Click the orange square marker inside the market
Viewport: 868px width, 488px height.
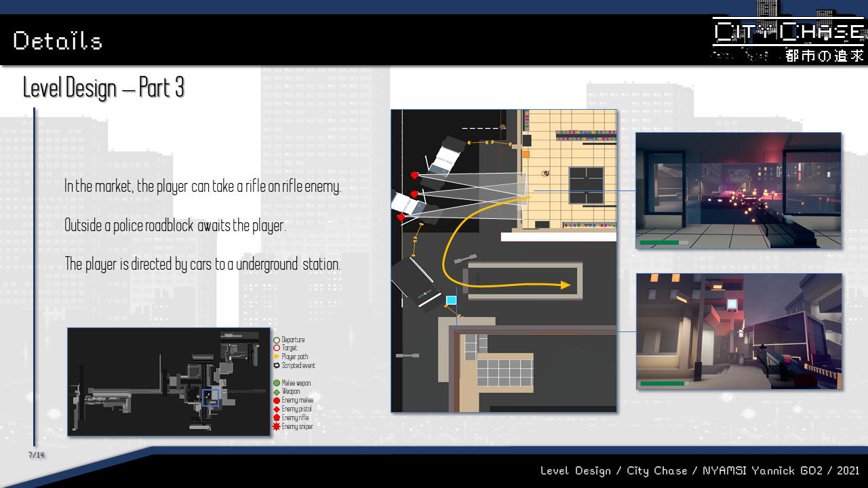(526, 154)
